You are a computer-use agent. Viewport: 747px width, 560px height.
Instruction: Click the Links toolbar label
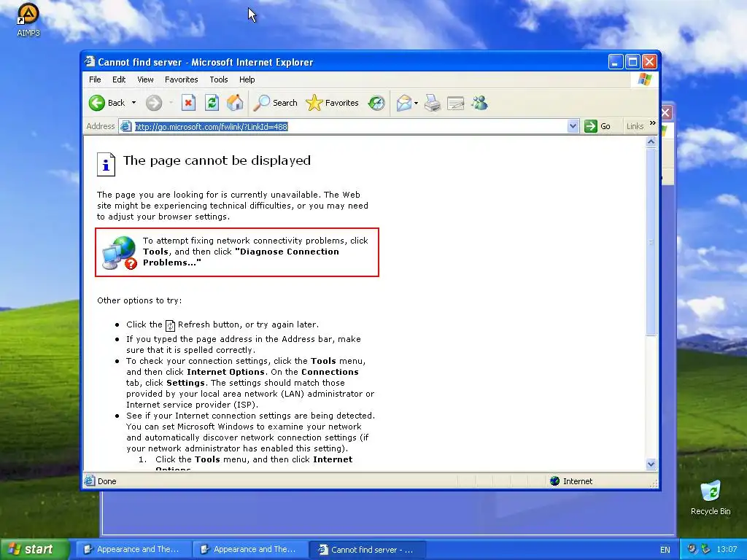pyautogui.click(x=635, y=126)
